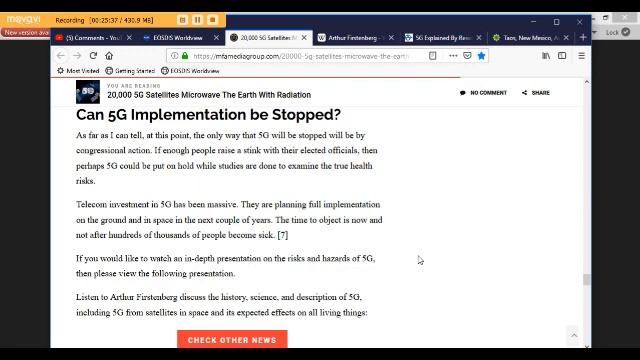Click the CHECK OTHER NEWS button
Image resolution: width=640 pixels, height=360 pixels.
tap(232, 340)
